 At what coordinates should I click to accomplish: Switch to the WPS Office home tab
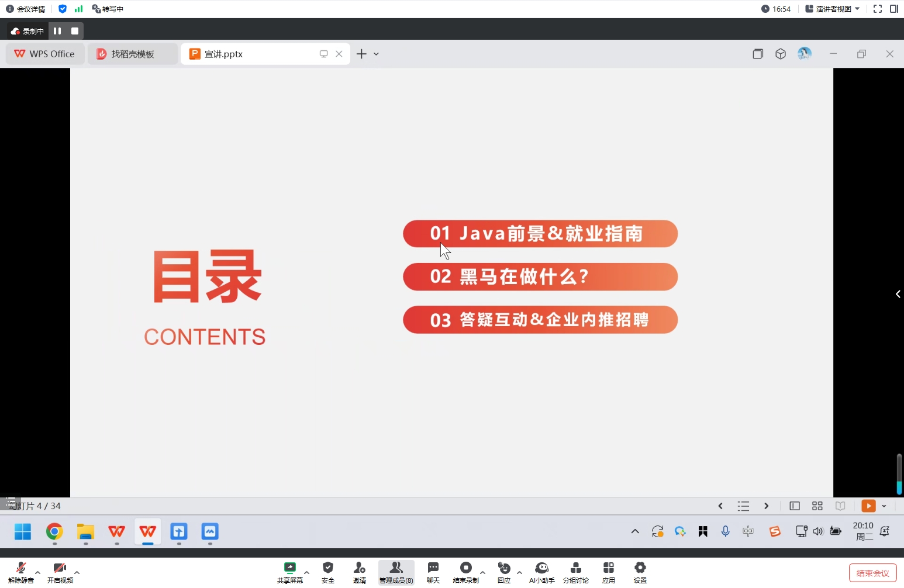point(45,54)
